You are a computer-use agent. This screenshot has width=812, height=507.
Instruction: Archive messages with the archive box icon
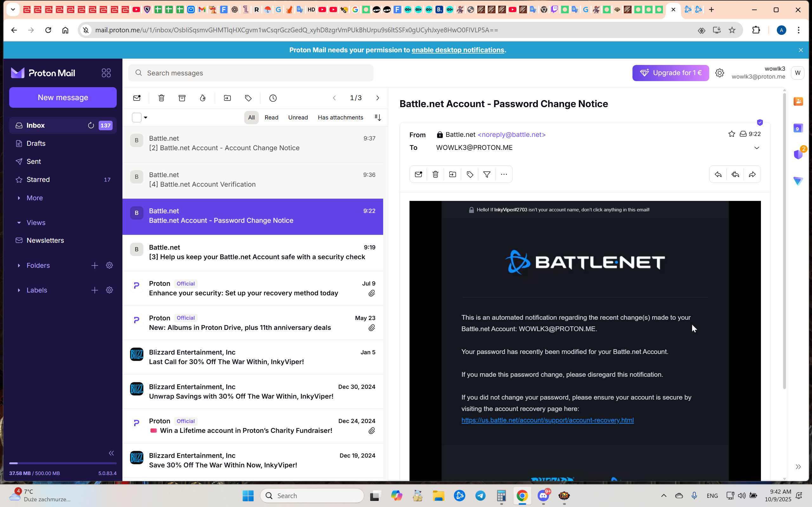182,98
